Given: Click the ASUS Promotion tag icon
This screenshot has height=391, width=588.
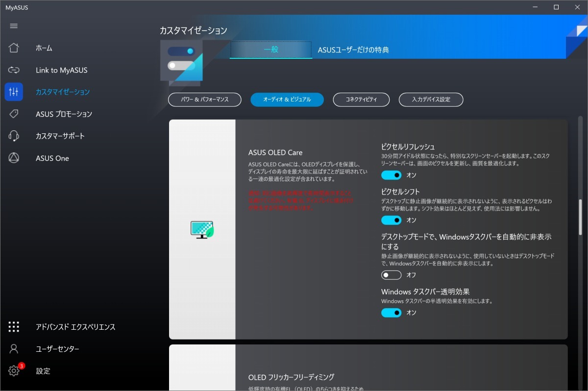Looking at the screenshot, I should click(14, 114).
